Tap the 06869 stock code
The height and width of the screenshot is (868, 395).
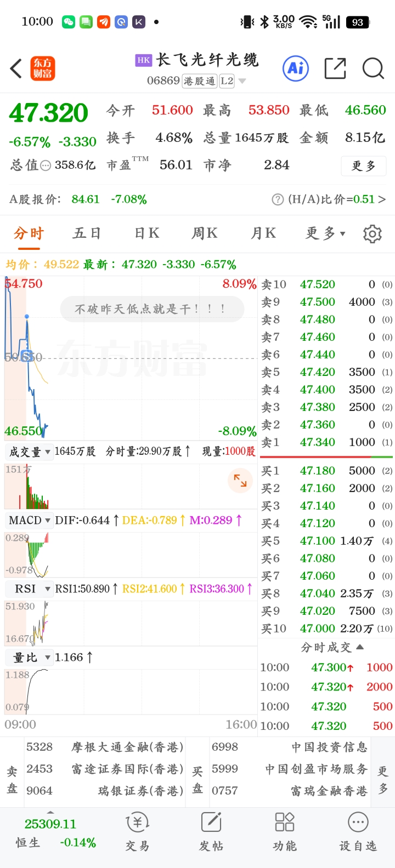163,81
